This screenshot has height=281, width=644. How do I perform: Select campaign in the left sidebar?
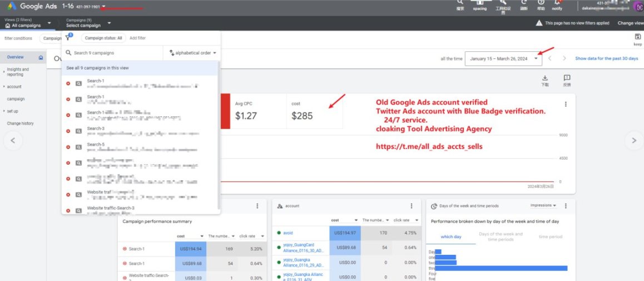pyautogui.click(x=16, y=99)
